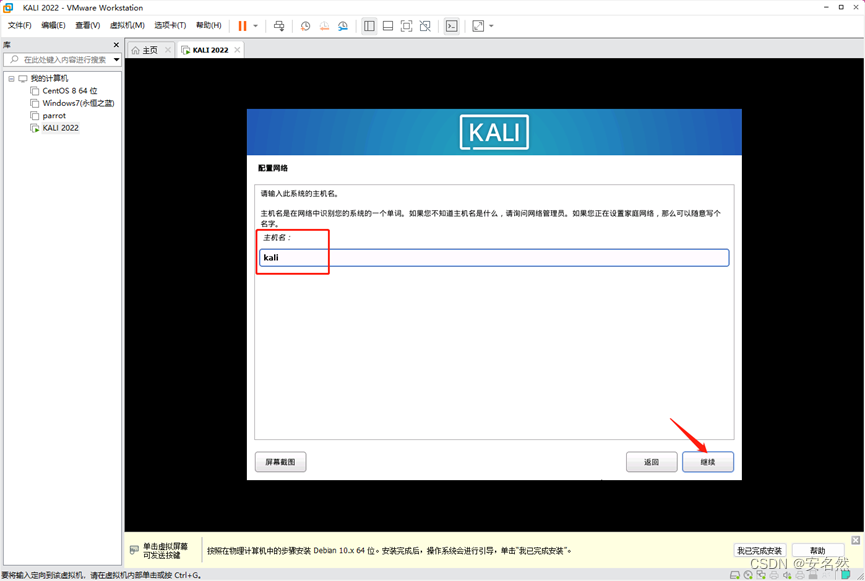
Task: Open the snapshot manager
Action: pos(343,26)
